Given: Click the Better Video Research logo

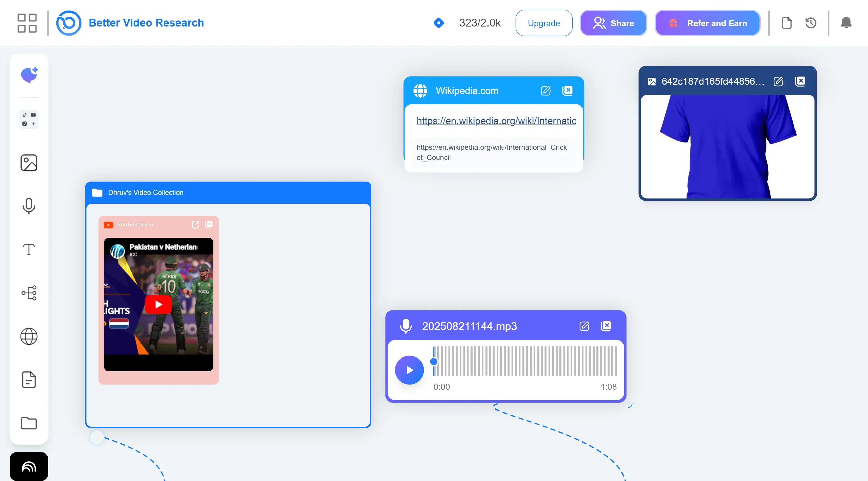Looking at the screenshot, I should pos(68,23).
